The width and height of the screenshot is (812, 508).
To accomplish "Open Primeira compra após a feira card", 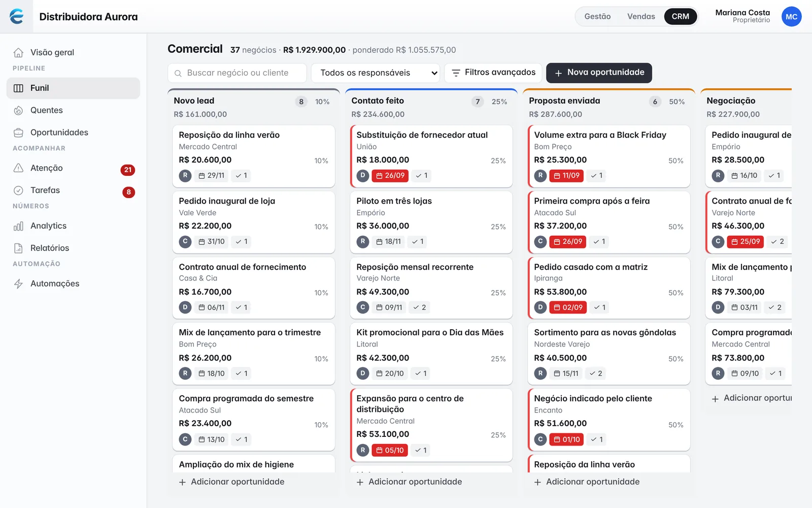I will point(609,222).
